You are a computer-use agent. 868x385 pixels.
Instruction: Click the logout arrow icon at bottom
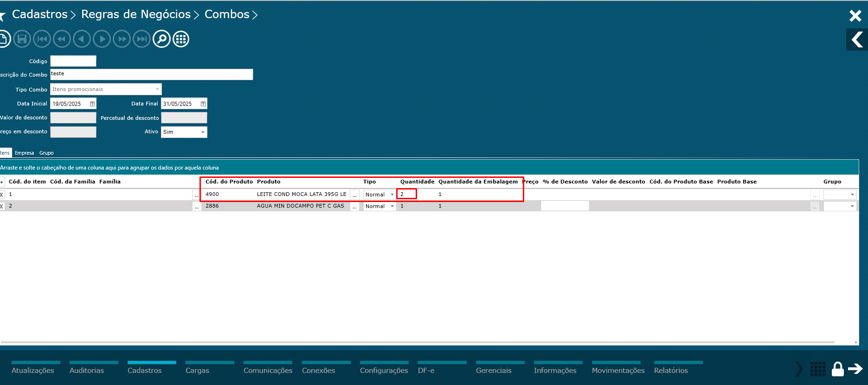(855, 369)
